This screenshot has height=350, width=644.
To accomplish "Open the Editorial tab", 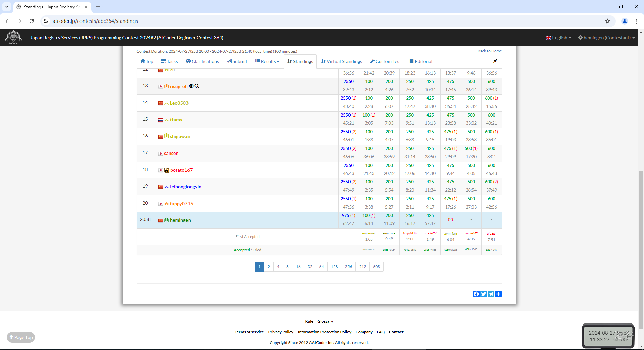I will [421, 61].
